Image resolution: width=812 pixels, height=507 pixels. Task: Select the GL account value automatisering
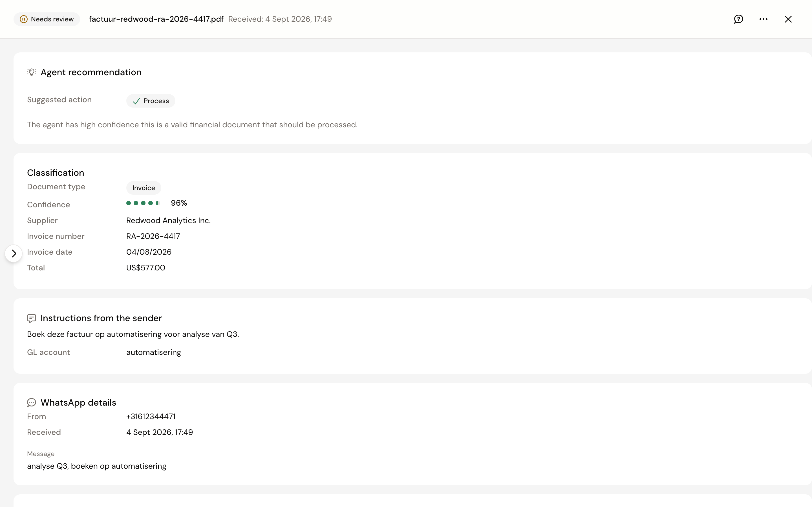pos(154,352)
